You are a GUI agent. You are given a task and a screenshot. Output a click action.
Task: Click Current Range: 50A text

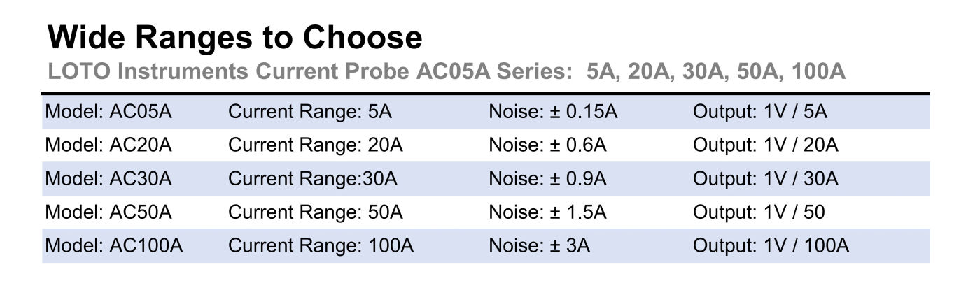[x=316, y=212]
